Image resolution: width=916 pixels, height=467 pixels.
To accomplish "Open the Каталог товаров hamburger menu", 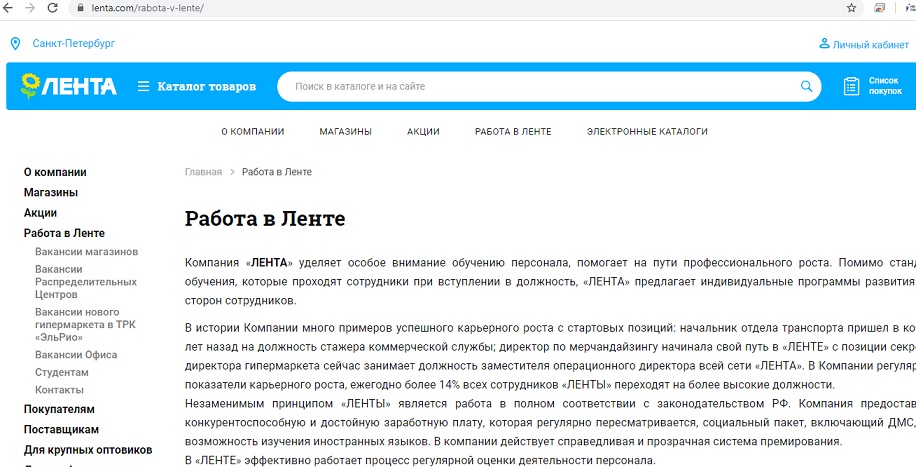I will click(x=144, y=87).
